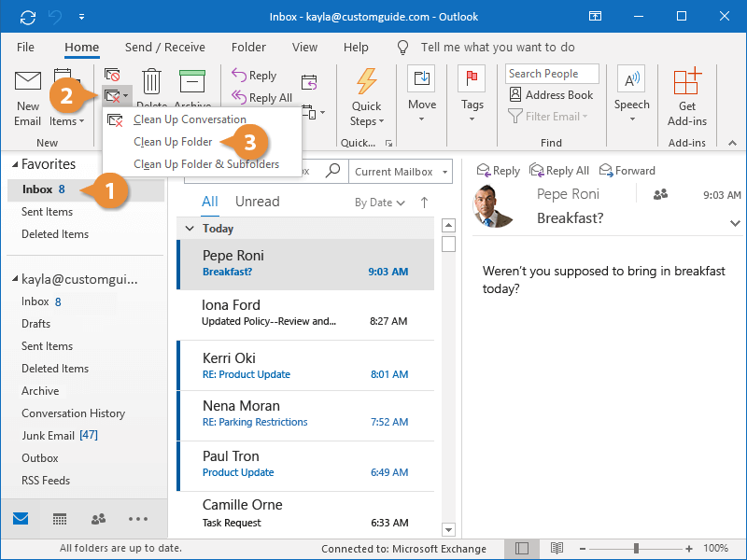Open Iona Ford Updated Policy email
Viewport: 747px width, 560px height.
305,313
